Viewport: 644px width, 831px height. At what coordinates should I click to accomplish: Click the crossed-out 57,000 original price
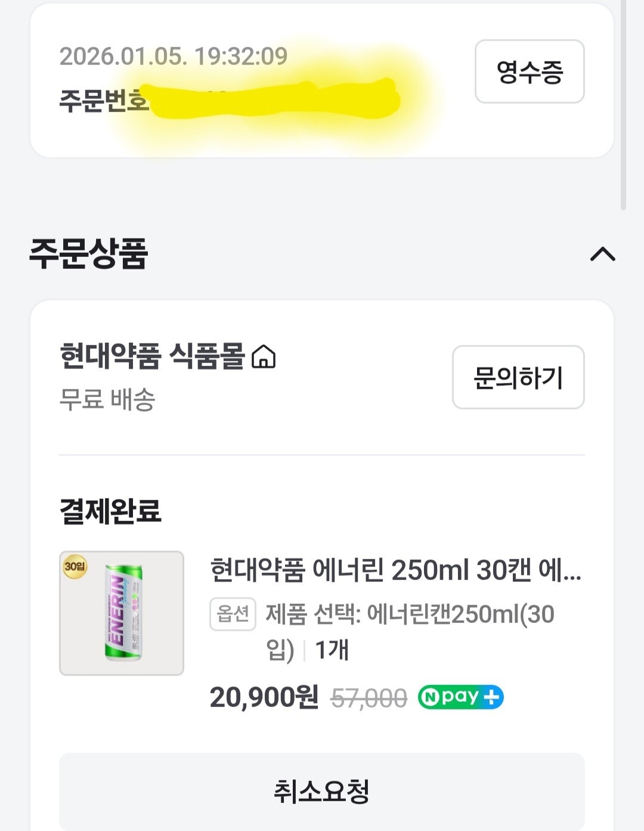point(369,697)
